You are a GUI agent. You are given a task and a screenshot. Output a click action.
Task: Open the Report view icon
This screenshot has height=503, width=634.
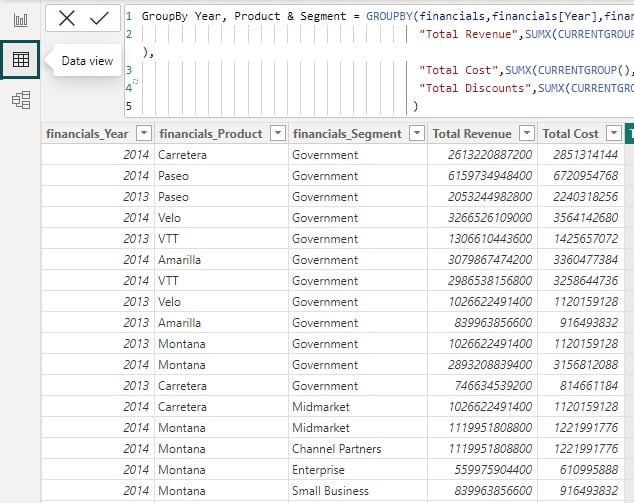click(x=21, y=20)
